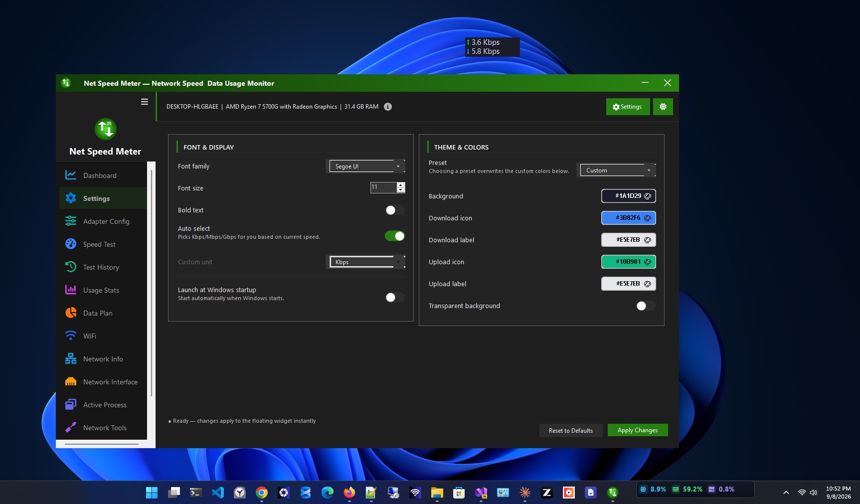
Task: Click the sun-style gear icon at top right
Action: tap(663, 107)
